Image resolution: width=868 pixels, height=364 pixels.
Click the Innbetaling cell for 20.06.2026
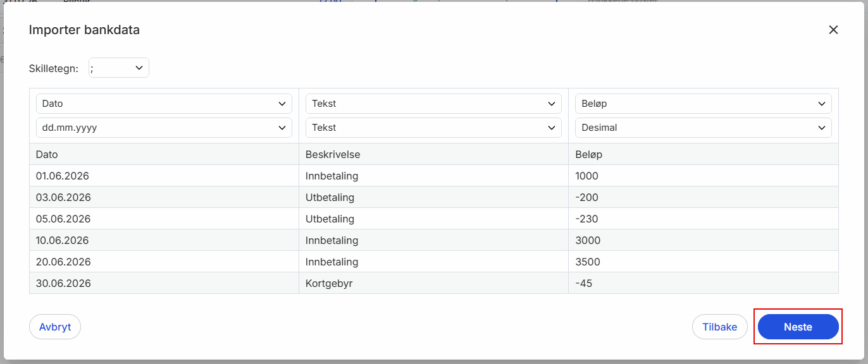pyautogui.click(x=433, y=262)
